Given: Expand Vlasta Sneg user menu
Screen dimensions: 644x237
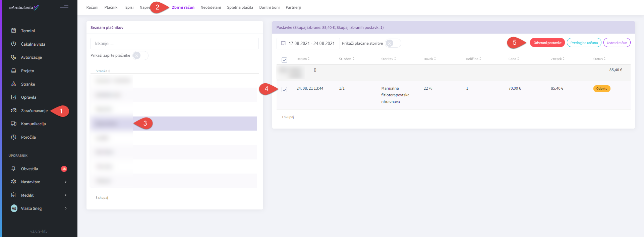Looking at the screenshot, I should tap(66, 208).
